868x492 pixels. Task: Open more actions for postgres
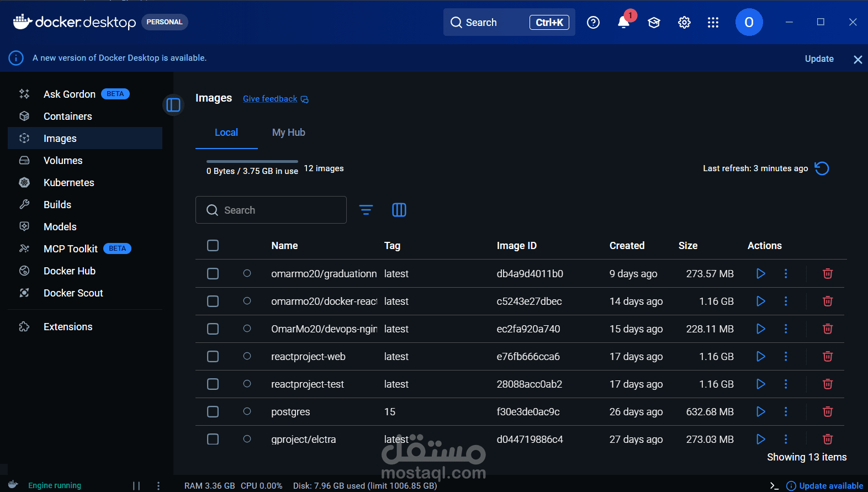click(786, 411)
